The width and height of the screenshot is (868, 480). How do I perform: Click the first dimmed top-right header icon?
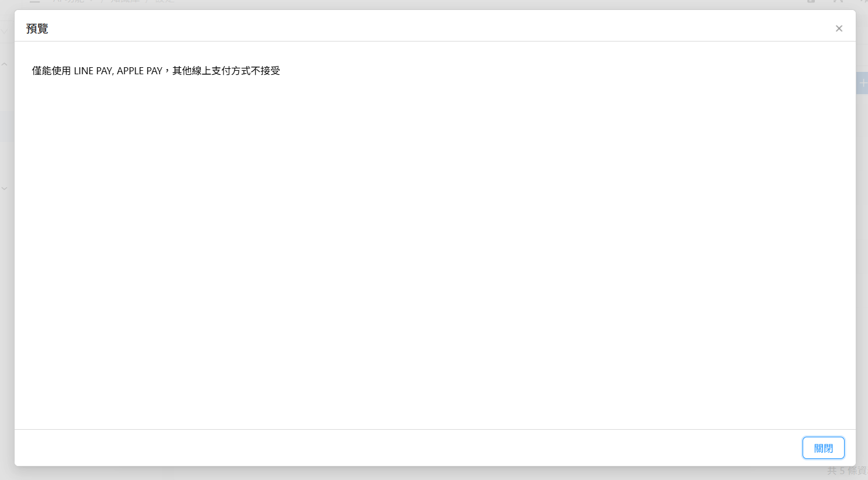[811, 2]
